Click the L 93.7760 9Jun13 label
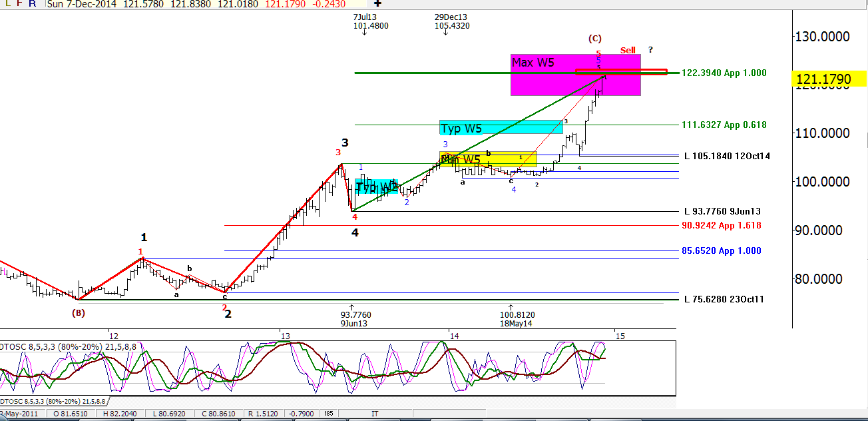Screen dimensions: 868x421 pyautogui.click(x=722, y=211)
